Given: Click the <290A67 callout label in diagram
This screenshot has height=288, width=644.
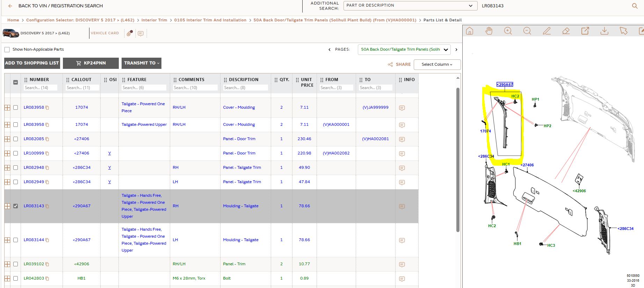Looking at the screenshot, I should [x=505, y=85].
